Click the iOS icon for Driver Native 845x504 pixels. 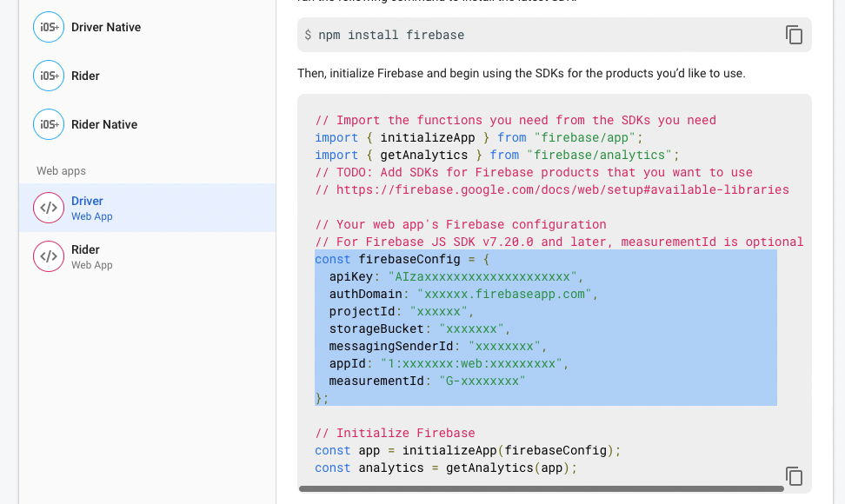coord(49,27)
